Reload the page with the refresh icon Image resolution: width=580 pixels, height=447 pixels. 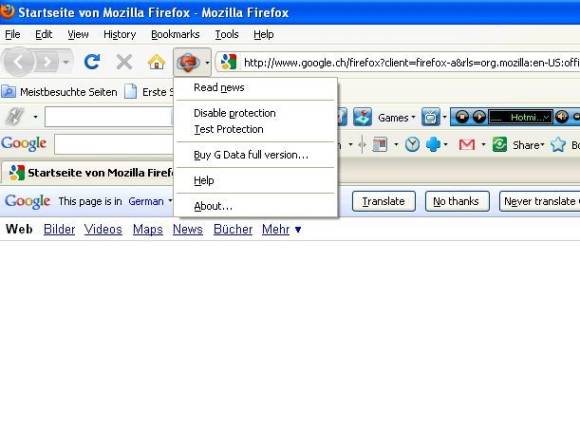[x=92, y=62]
